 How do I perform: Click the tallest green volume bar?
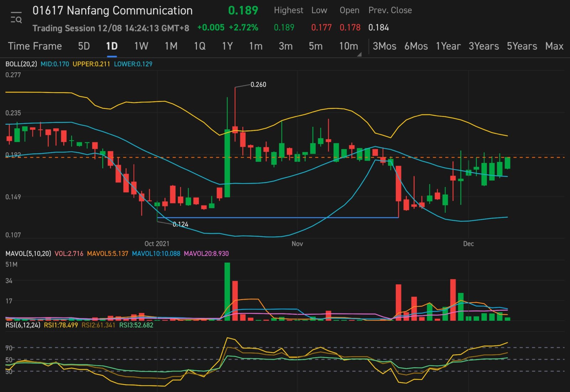(x=227, y=292)
